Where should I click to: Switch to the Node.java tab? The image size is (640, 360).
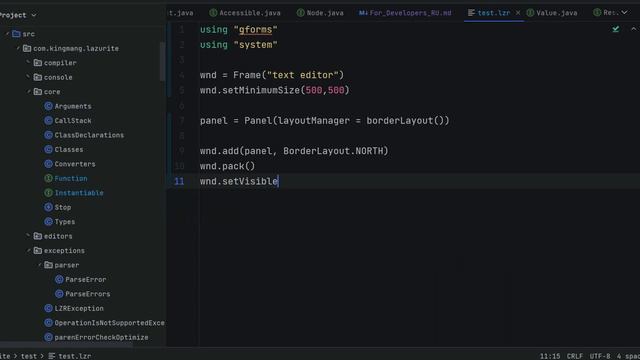point(320,13)
